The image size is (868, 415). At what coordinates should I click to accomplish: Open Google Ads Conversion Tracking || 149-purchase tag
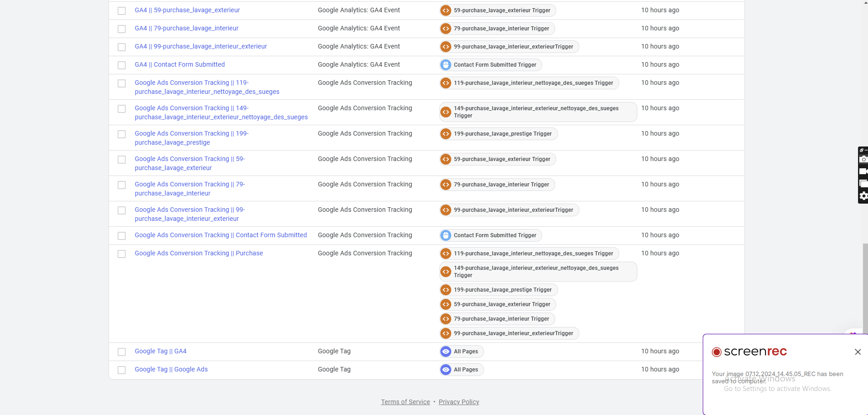click(x=221, y=112)
